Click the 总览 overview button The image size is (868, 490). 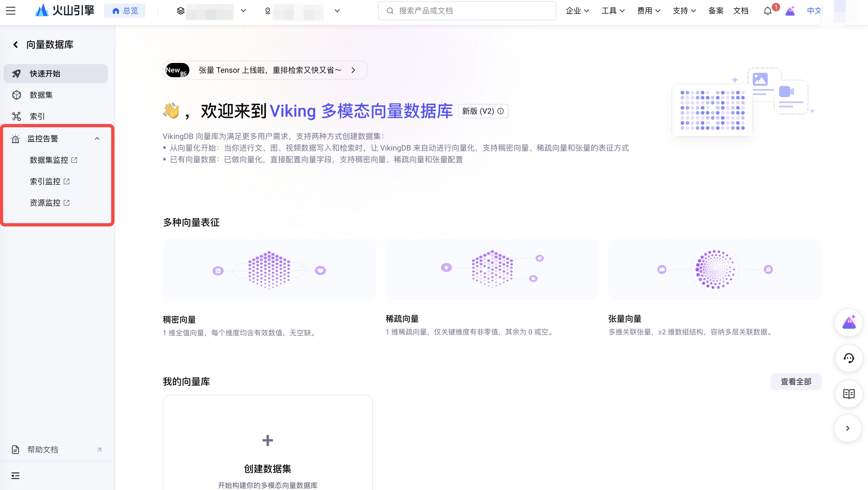pyautogui.click(x=125, y=11)
